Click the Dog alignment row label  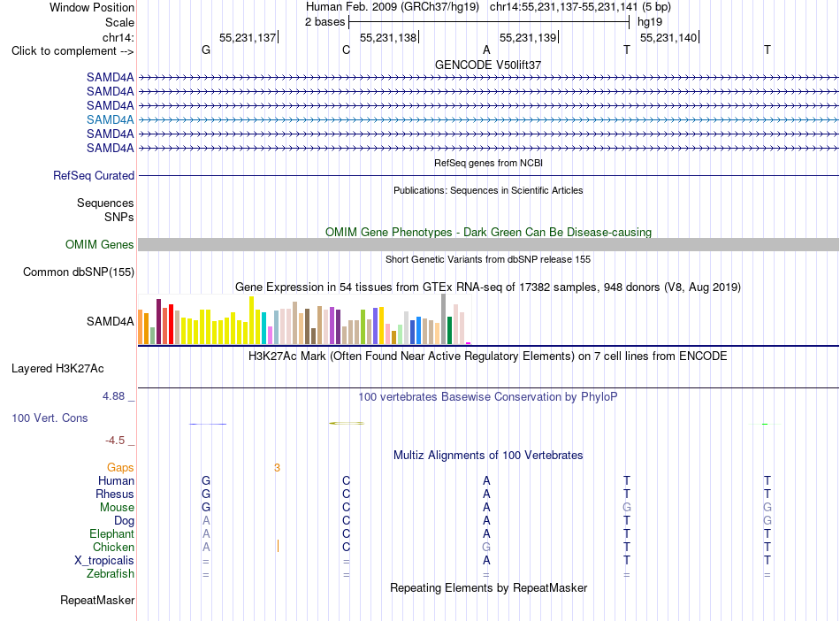[x=124, y=521]
